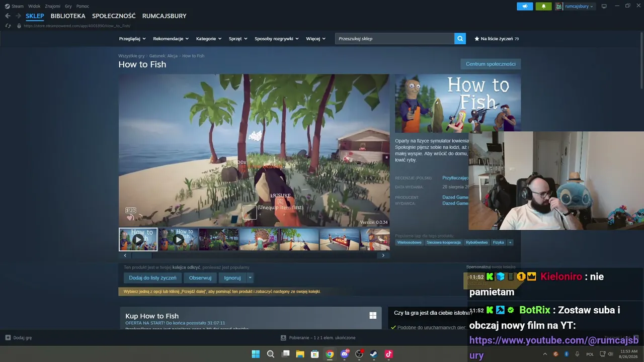Open the Steam menu
Viewport: 644px width, 362px height.
(18, 6)
